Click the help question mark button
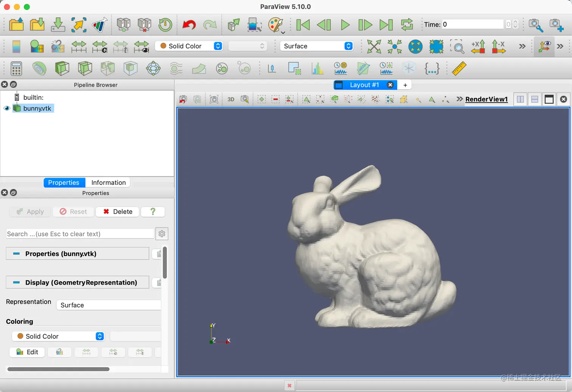The image size is (572, 392). click(153, 212)
